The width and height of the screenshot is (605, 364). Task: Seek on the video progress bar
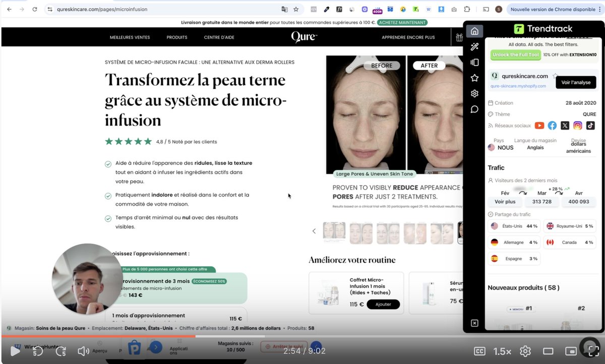click(x=302, y=336)
